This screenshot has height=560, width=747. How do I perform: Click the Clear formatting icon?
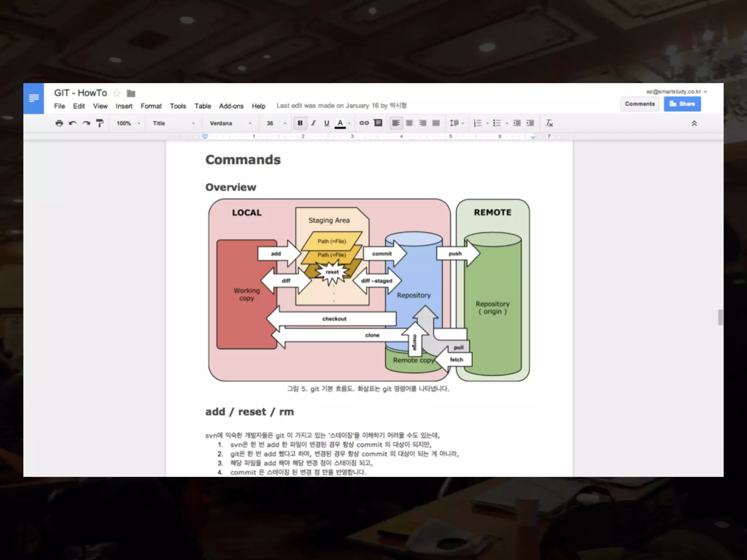(x=549, y=123)
